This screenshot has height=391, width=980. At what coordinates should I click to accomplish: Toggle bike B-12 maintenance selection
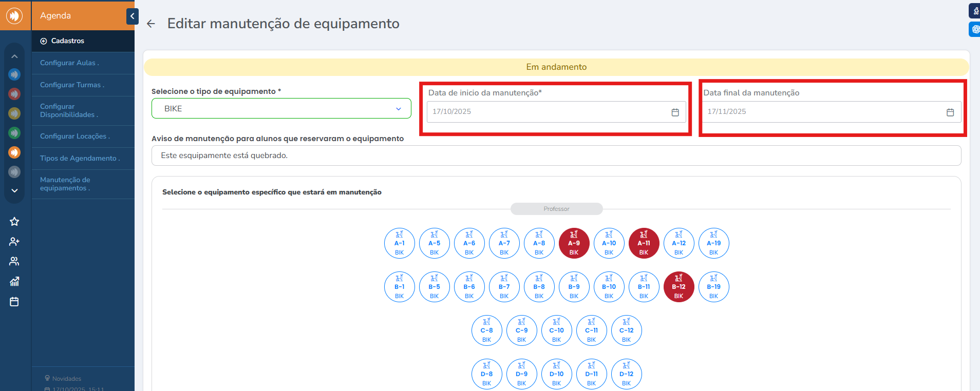[x=679, y=287]
